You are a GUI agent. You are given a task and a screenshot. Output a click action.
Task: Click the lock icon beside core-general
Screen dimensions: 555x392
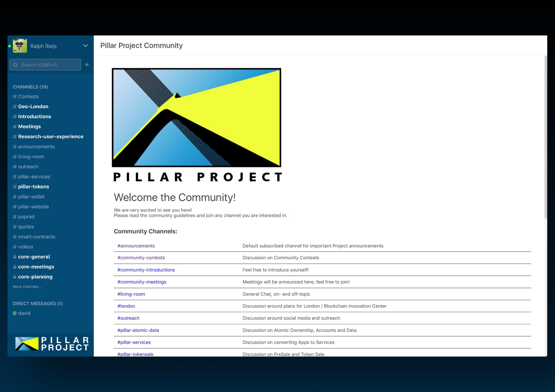tap(15, 257)
